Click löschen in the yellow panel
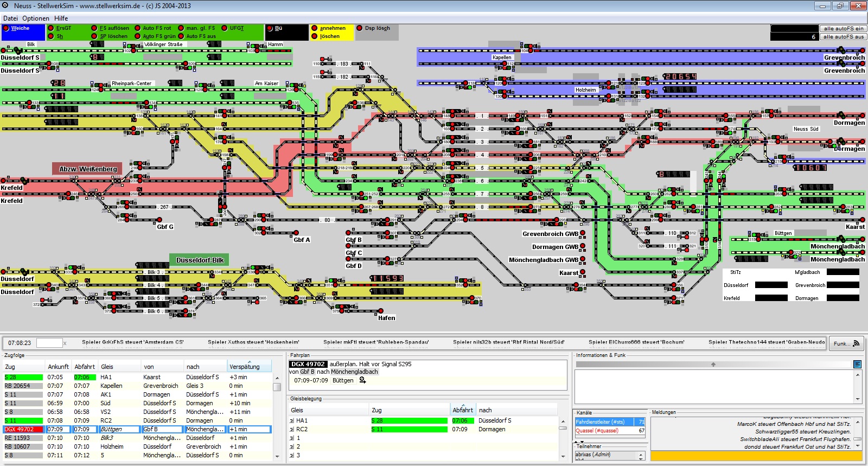The width and height of the screenshot is (868, 466). click(325, 36)
